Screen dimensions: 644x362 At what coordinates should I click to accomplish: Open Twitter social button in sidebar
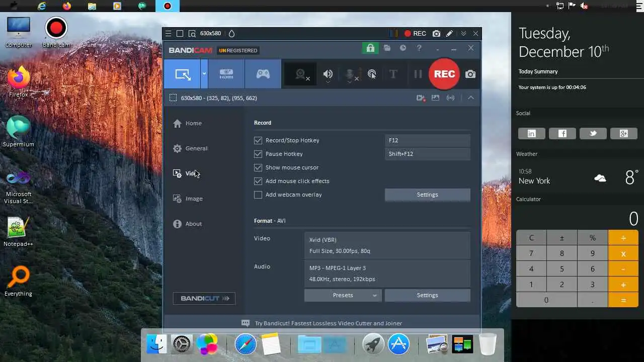pos(593,133)
